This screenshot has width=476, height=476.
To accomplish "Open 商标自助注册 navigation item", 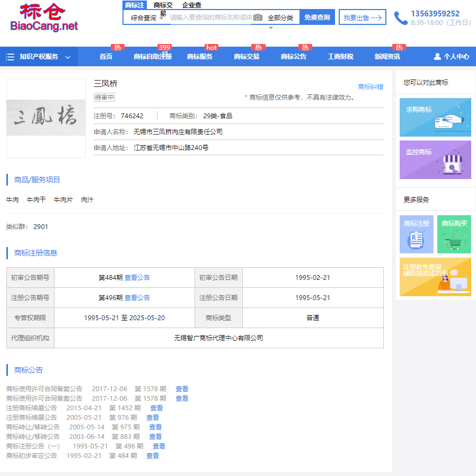I will pos(153,57).
